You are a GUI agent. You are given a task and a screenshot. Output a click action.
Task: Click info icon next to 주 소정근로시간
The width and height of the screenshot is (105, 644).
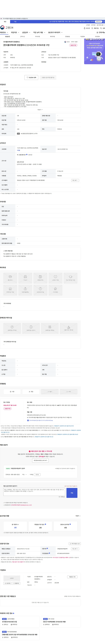27,155
